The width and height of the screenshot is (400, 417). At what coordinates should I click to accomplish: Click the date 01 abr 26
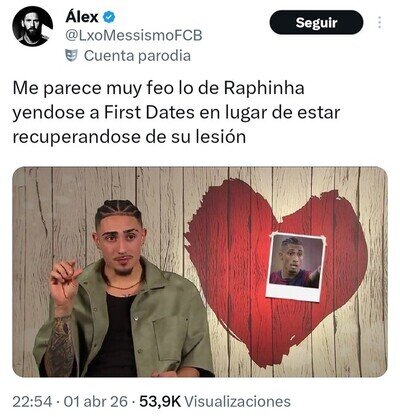[x=95, y=401]
